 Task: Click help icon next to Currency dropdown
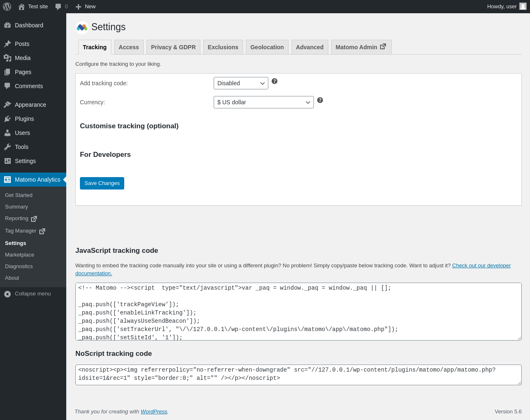pyautogui.click(x=320, y=100)
